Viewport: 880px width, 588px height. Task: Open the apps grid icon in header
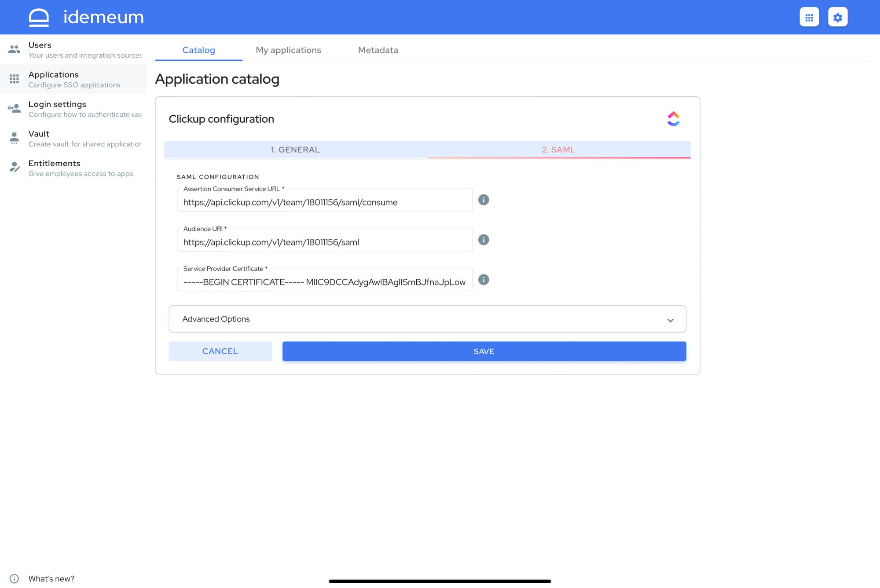809,17
